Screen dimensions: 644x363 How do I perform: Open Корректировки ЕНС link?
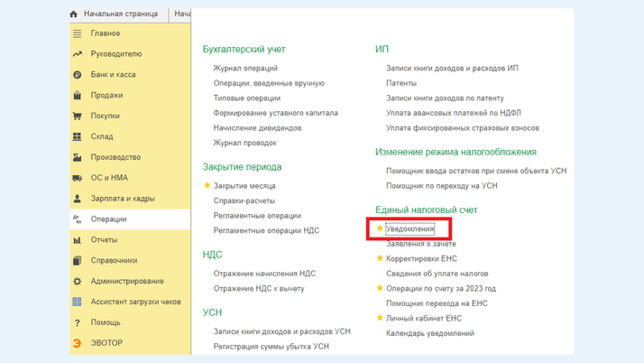[x=421, y=258]
